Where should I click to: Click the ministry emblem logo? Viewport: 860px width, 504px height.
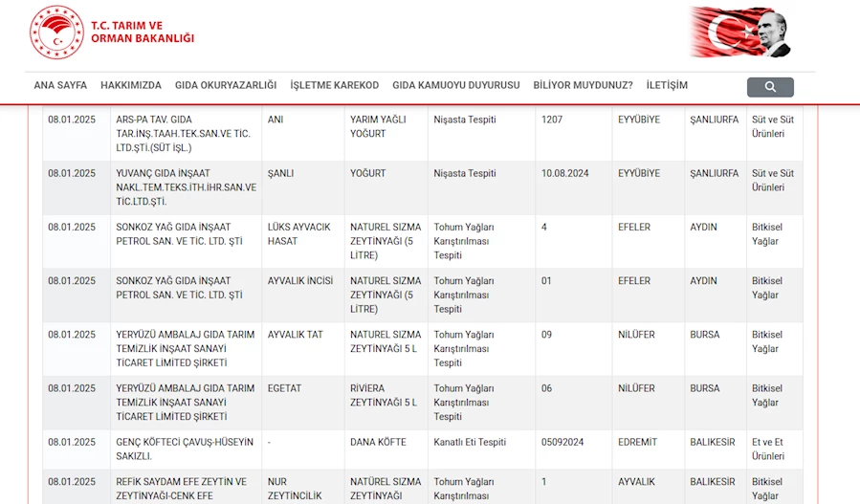pyautogui.click(x=56, y=32)
